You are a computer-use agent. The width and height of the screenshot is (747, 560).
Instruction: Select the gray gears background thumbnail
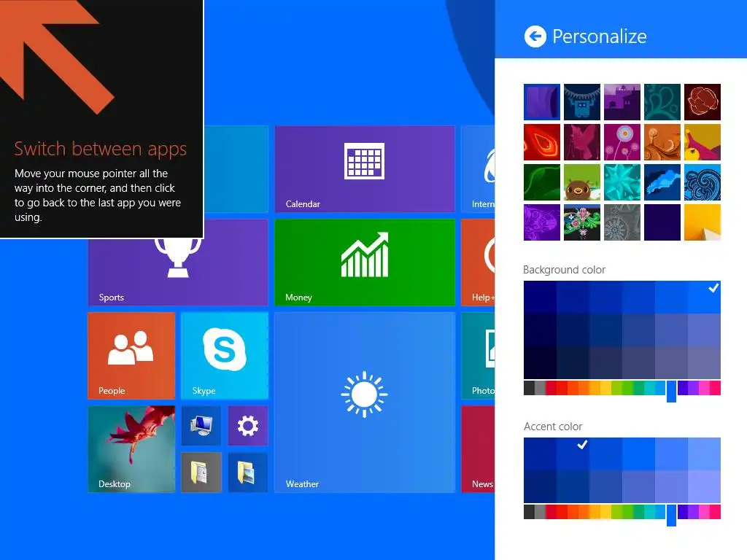click(622, 222)
